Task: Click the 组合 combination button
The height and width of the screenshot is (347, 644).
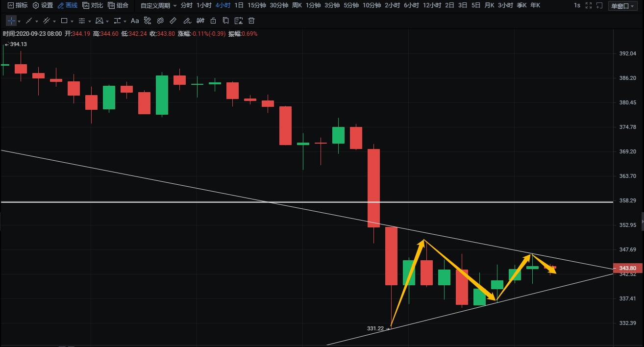Action: pos(118,5)
